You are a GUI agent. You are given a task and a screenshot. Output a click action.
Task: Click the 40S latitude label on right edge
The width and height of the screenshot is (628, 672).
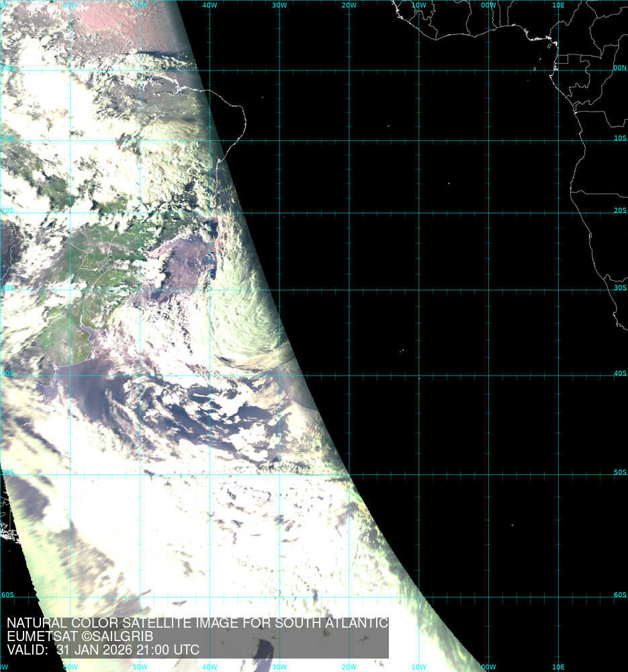[x=619, y=373]
